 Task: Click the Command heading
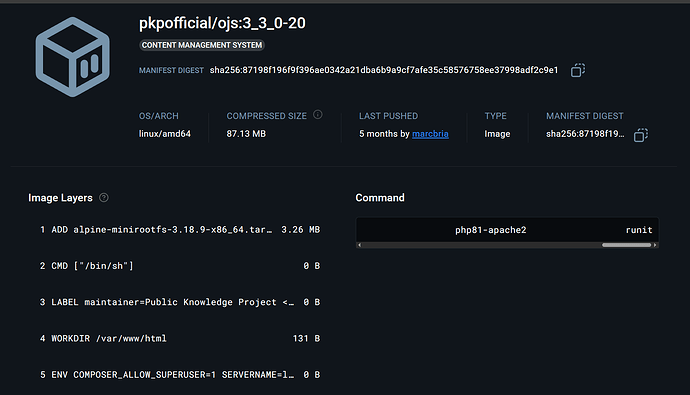point(380,198)
